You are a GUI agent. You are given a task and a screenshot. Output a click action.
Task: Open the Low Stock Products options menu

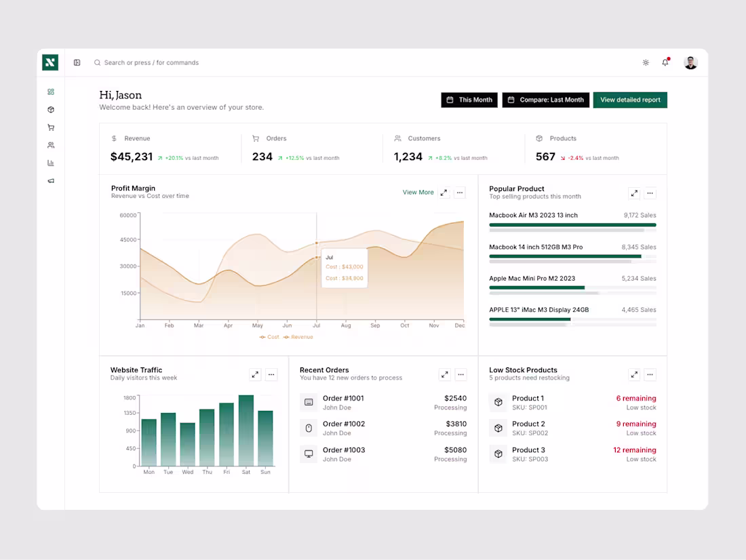[650, 374]
